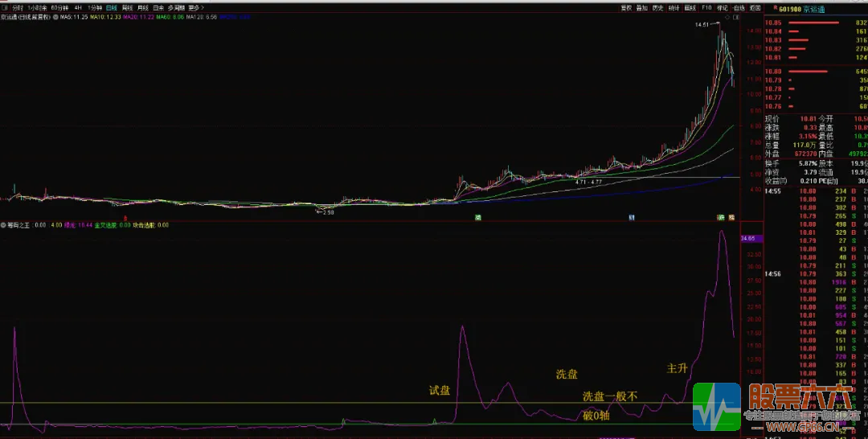This screenshot has width=868, height=439.
Task: Switch chart to 周线 weekly period
Action: [127, 7]
